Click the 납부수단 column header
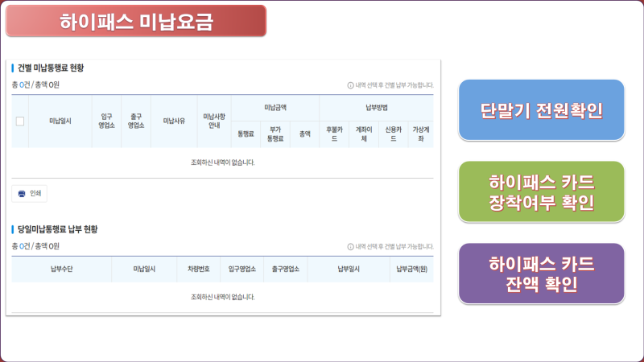The width and height of the screenshot is (644, 362). (62, 269)
